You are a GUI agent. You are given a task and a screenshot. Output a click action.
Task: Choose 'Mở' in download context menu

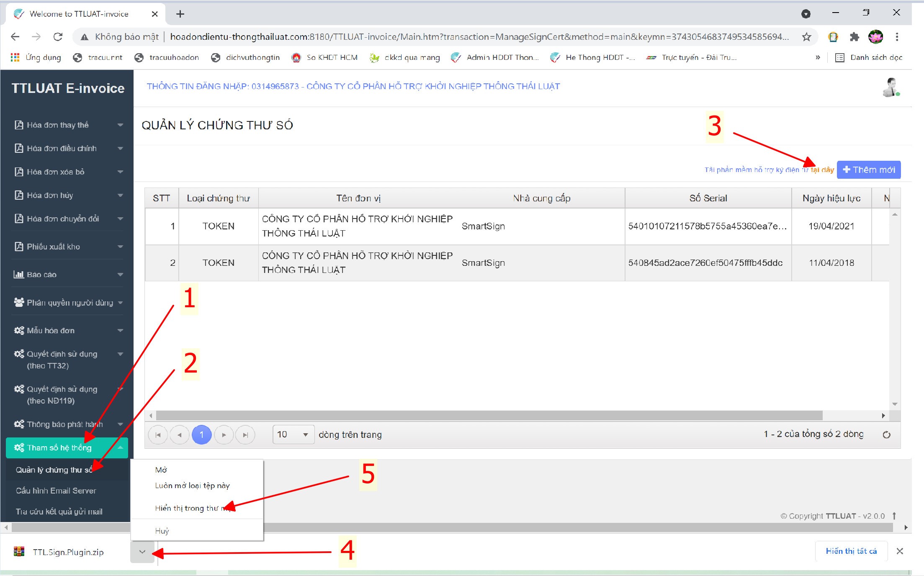(x=161, y=470)
